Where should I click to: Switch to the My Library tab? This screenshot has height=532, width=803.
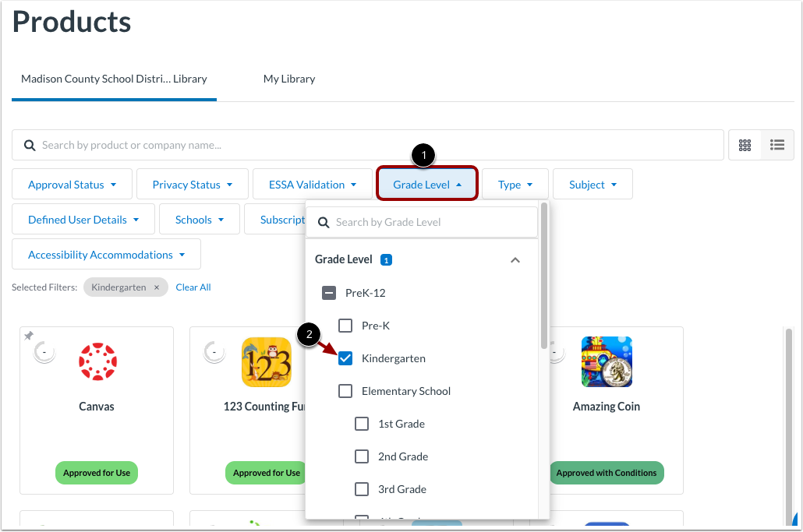click(289, 79)
